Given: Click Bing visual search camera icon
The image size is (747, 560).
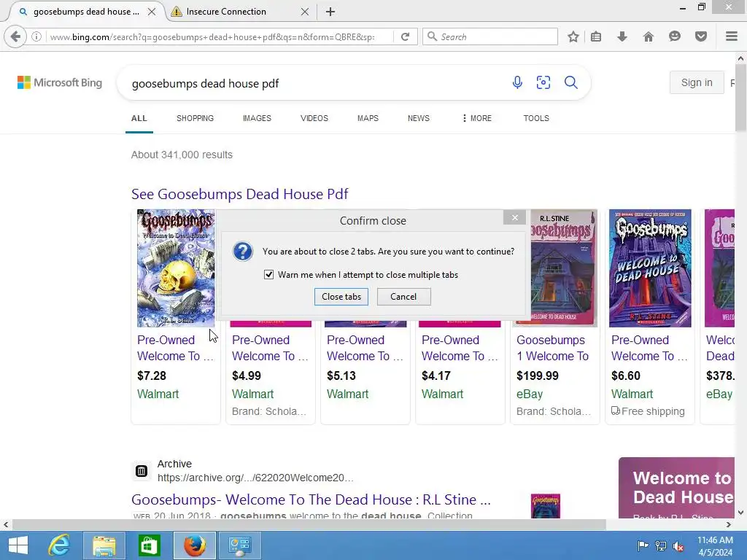Looking at the screenshot, I should pos(543,82).
